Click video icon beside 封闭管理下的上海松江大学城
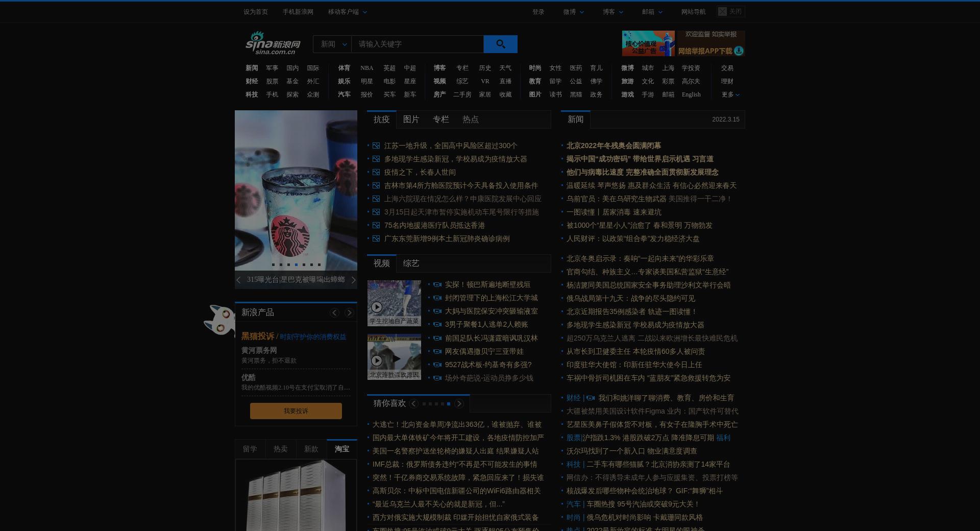The width and height of the screenshot is (980, 531). [437, 298]
